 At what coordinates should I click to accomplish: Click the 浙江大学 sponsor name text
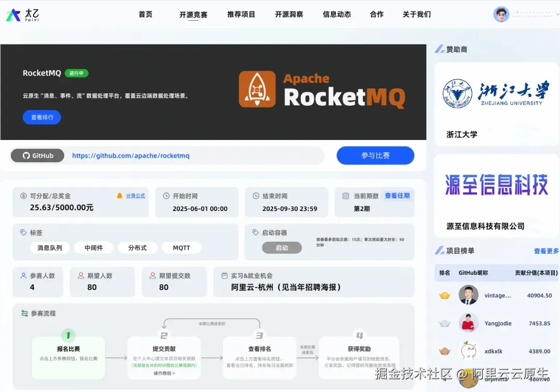click(x=461, y=134)
